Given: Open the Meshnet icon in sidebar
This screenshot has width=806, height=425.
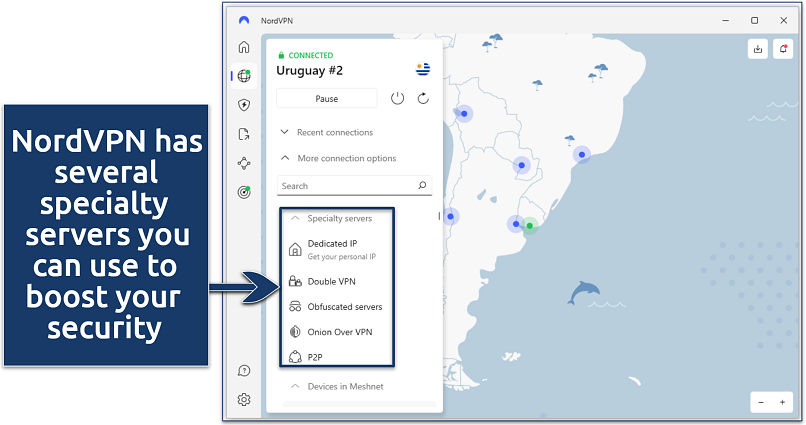Looking at the screenshot, I should [244, 163].
